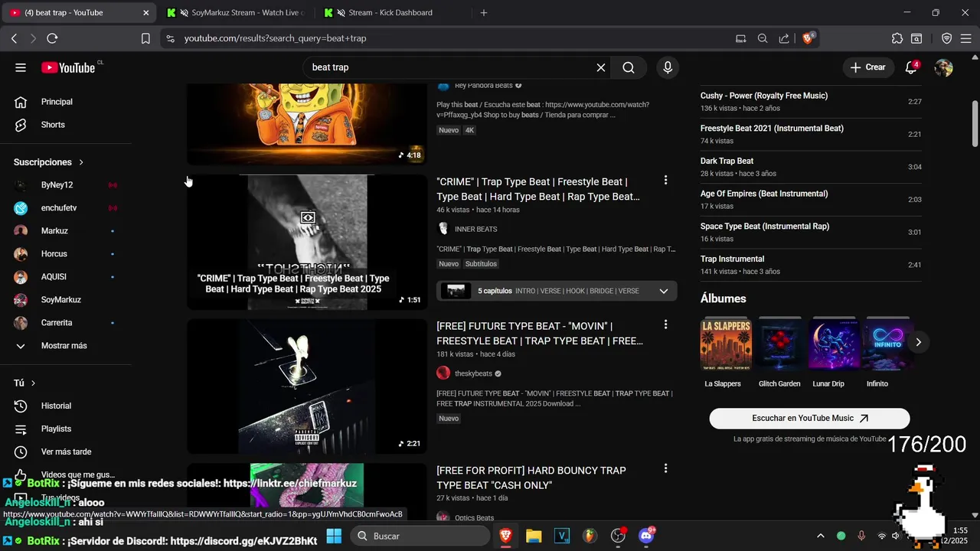The height and width of the screenshot is (551, 980).
Task: Open the Brave Shields lion icon
Action: (808, 38)
